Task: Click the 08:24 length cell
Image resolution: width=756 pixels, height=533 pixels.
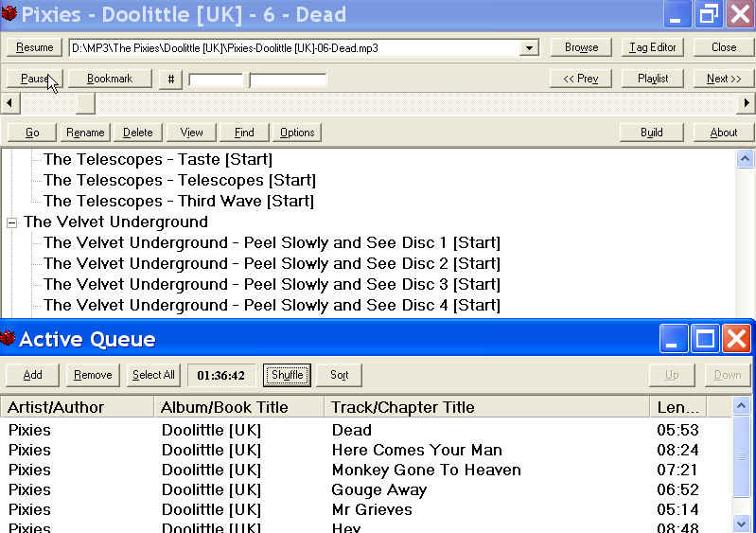Action: pos(677,450)
